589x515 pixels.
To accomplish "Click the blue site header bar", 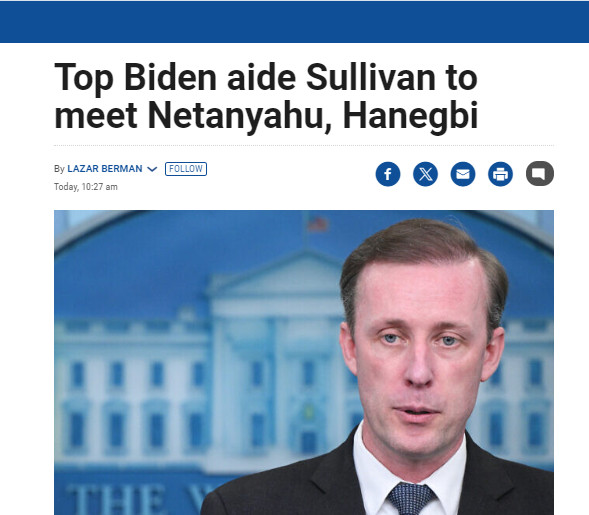I will click(294, 21).
